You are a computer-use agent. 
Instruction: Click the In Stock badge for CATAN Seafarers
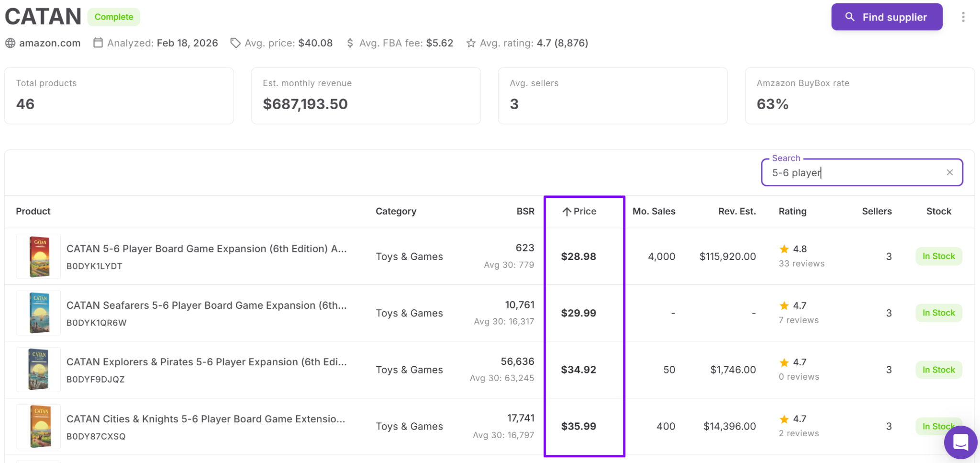(938, 313)
